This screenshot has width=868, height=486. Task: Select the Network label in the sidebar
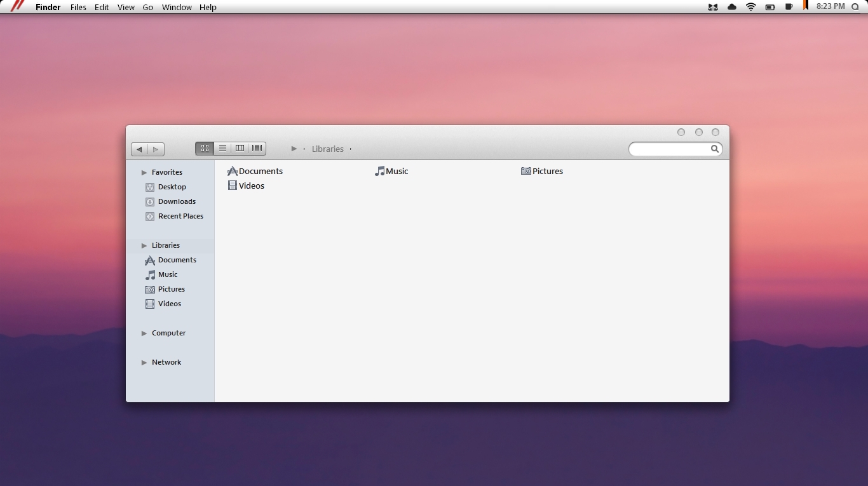pyautogui.click(x=166, y=362)
